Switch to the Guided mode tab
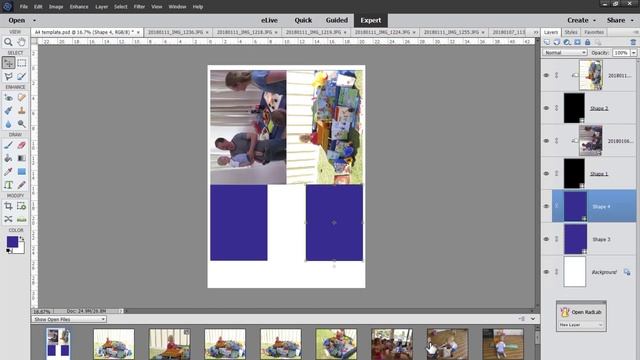This screenshot has width=640, height=360. coord(337,20)
